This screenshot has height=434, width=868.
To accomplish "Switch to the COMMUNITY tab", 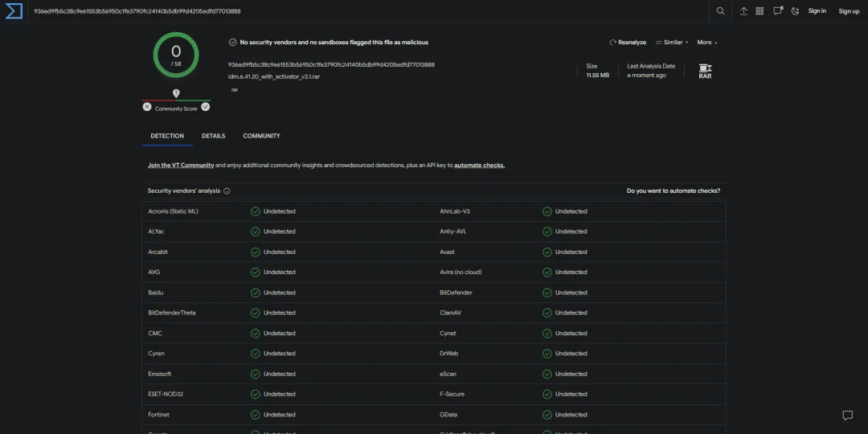I will pyautogui.click(x=261, y=136).
